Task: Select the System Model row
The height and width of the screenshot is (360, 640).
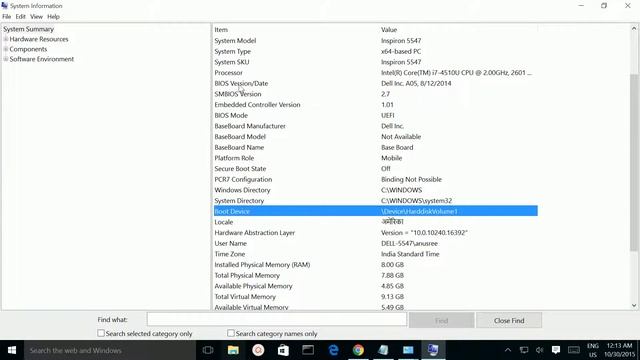Action: pos(376,41)
